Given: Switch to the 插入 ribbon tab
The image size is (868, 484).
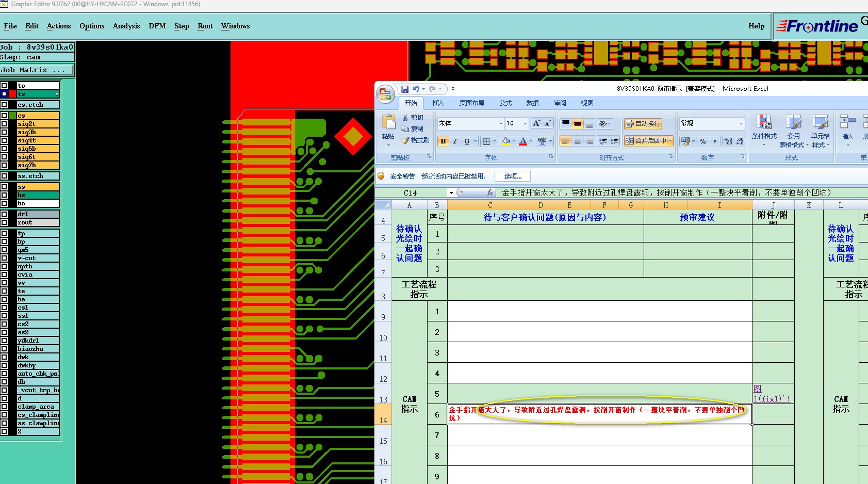Looking at the screenshot, I should (x=438, y=103).
